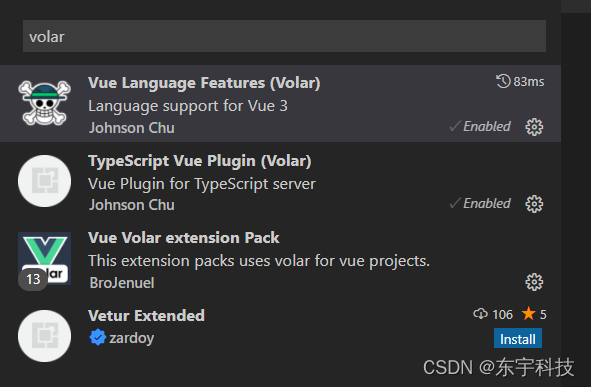This screenshot has height=387, width=591.
Task: Open the Vue Volar extension Pack gear
Action: [534, 282]
